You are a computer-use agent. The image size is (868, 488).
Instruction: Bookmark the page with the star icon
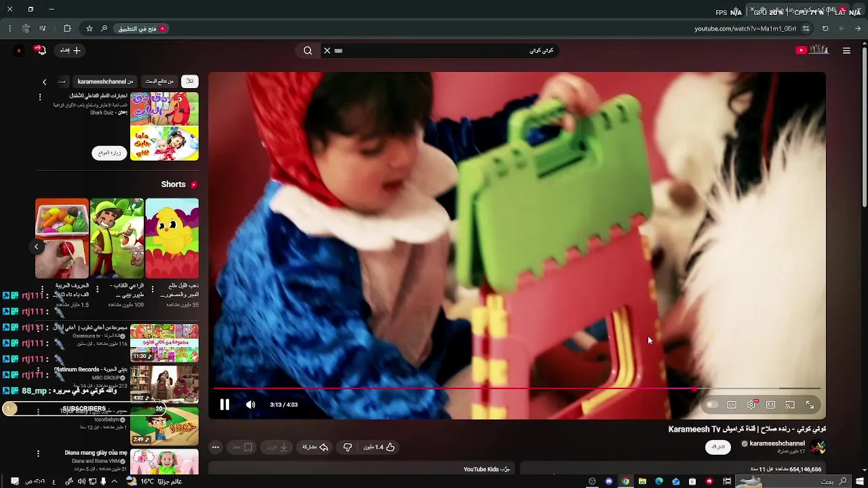click(x=89, y=28)
